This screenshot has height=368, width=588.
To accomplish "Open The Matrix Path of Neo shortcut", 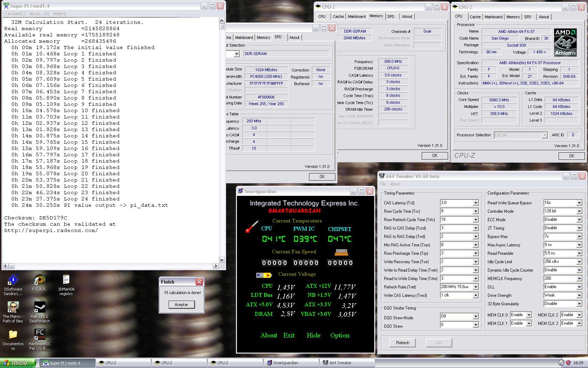I will 13,307.
